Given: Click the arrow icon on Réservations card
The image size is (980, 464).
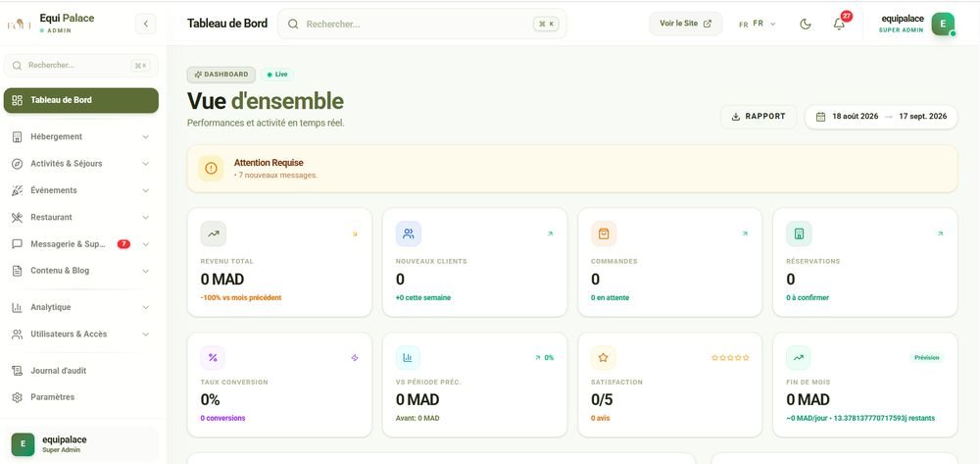Looking at the screenshot, I should pyautogui.click(x=940, y=233).
